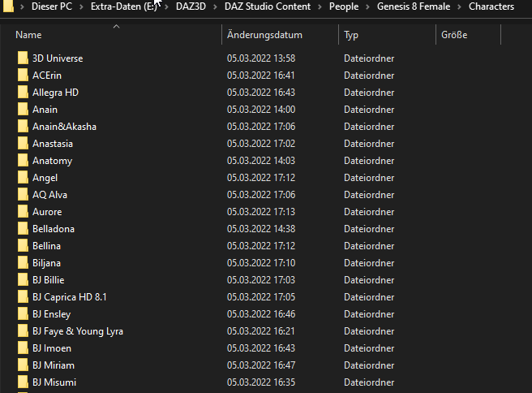Select the BJ Faye & Young Lyra name
This screenshot has height=393, width=532.
(78, 331)
